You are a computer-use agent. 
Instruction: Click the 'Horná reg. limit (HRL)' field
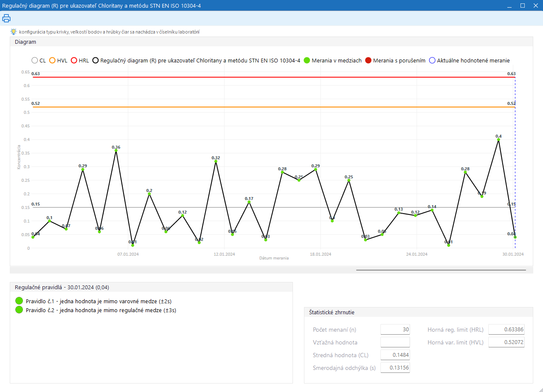pyautogui.click(x=506, y=330)
